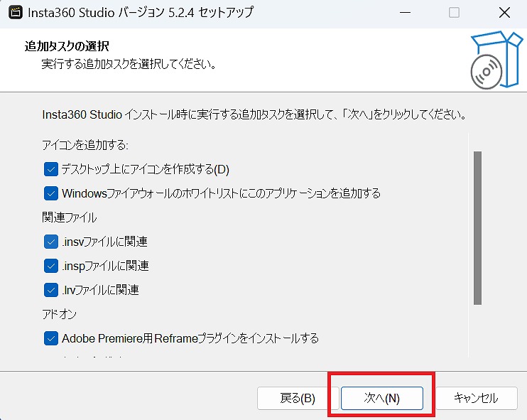Image resolution: width=527 pixels, height=420 pixels.
Task: Click the 関連ファイル section label
Action: click(70, 217)
